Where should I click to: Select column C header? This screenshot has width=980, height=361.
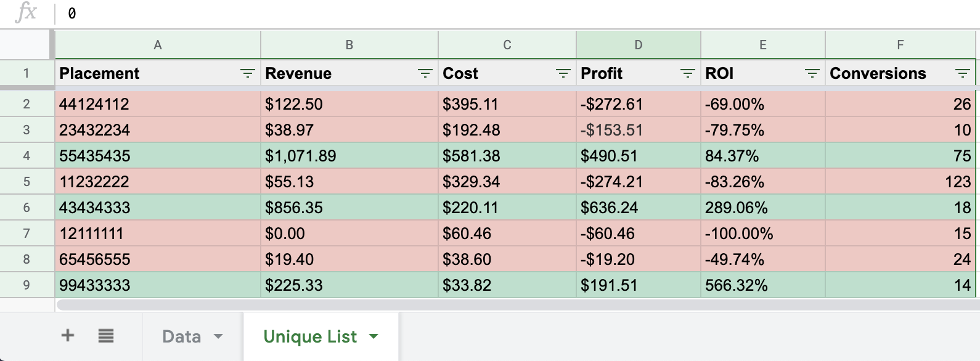point(507,45)
